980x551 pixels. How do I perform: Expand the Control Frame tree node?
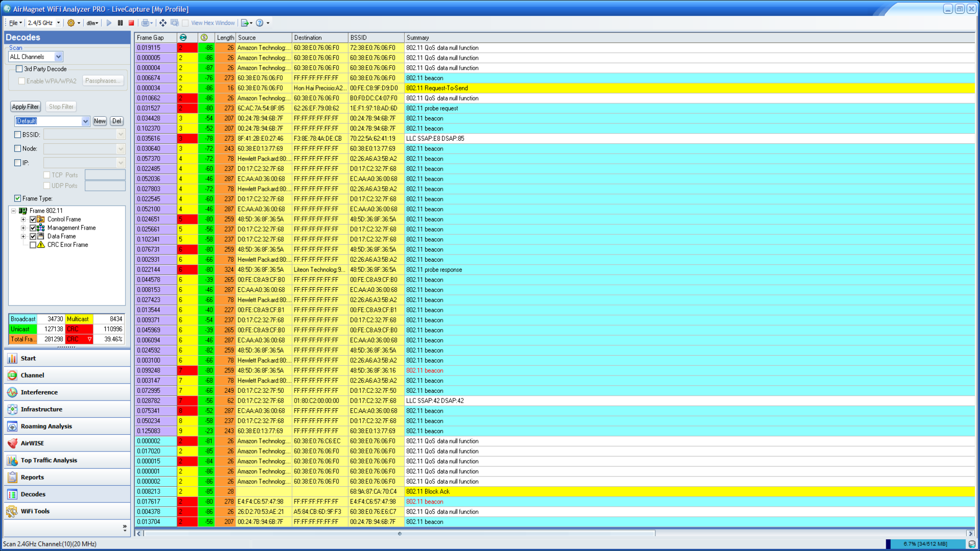(x=23, y=219)
